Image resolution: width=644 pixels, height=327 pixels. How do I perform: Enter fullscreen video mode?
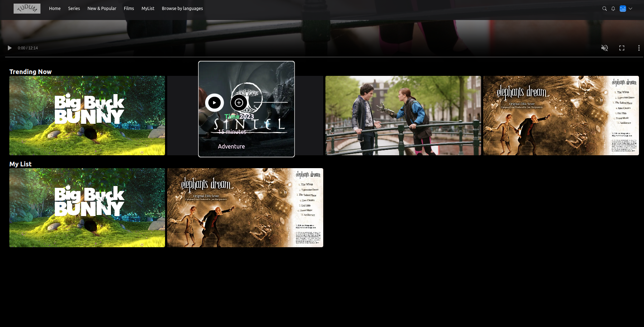[622, 48]
